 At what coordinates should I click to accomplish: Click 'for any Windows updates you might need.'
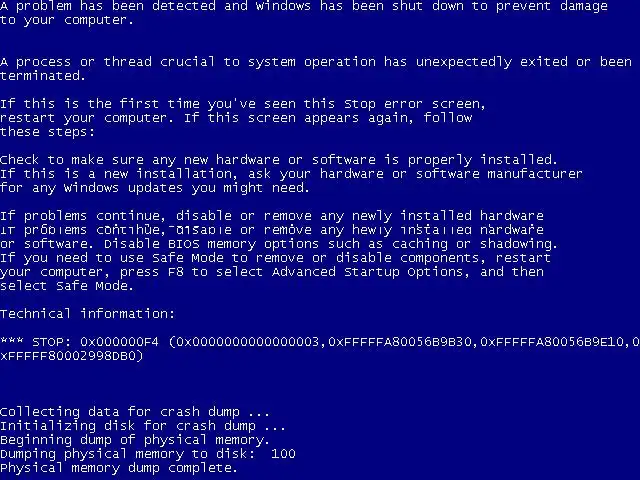(155, 188)
